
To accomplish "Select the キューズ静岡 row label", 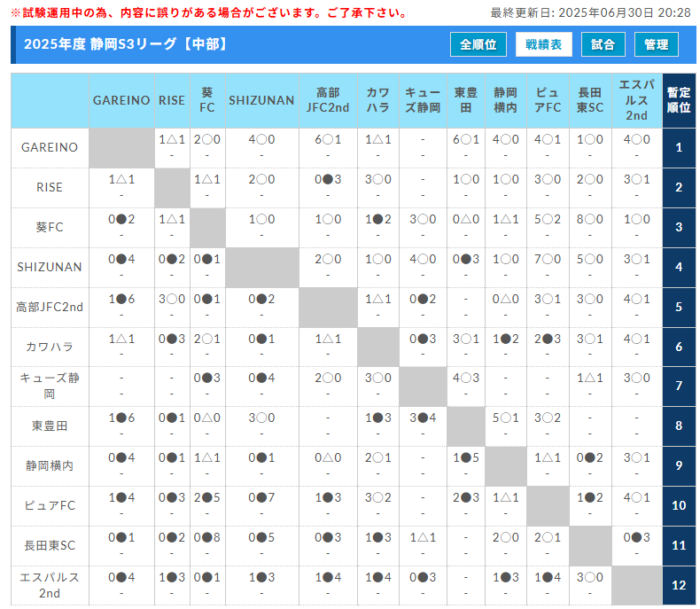I will pos(50,386).
